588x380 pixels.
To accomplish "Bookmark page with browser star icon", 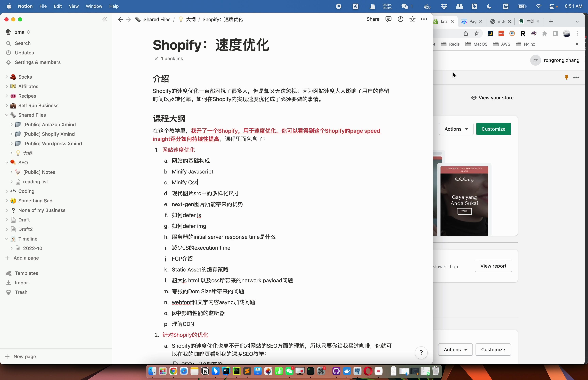I will coord(477,34).
